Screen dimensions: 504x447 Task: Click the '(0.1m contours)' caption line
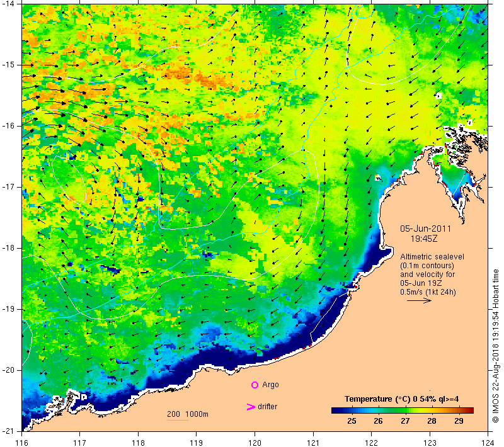click(x=427, y=266)
